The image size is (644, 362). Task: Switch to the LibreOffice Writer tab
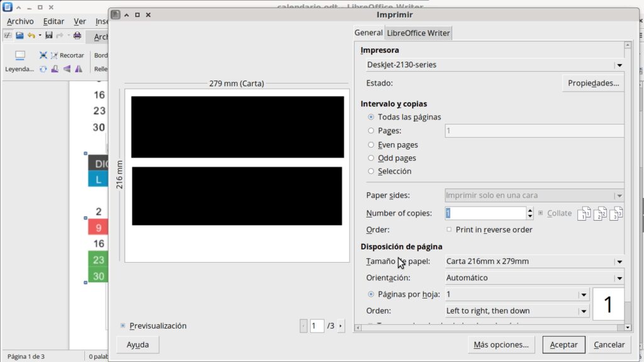[x=418, y=33]
